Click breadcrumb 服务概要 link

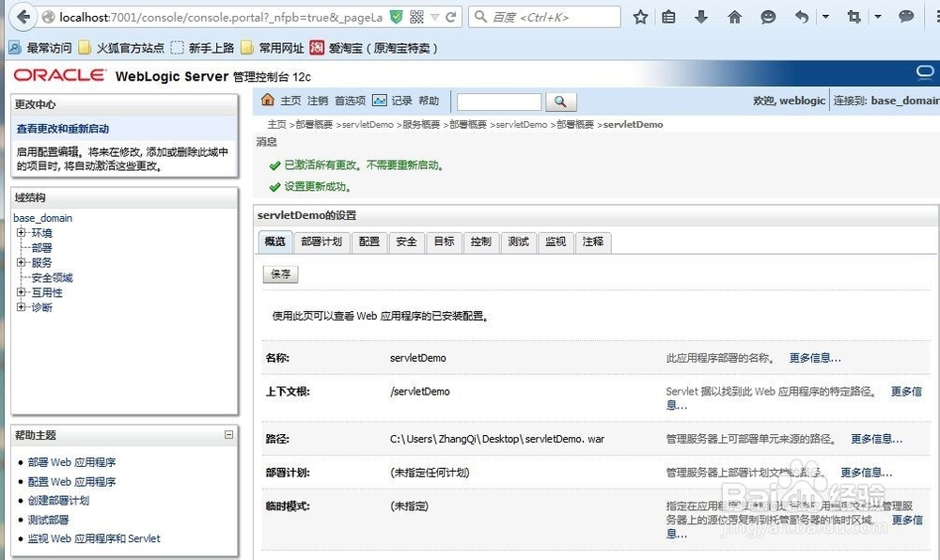421,125
